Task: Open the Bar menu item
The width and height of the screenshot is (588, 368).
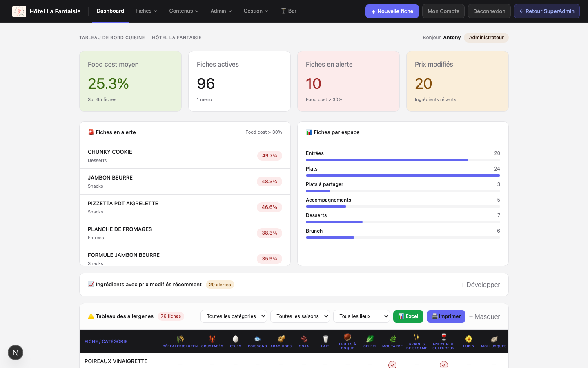Action: point(289,11)
